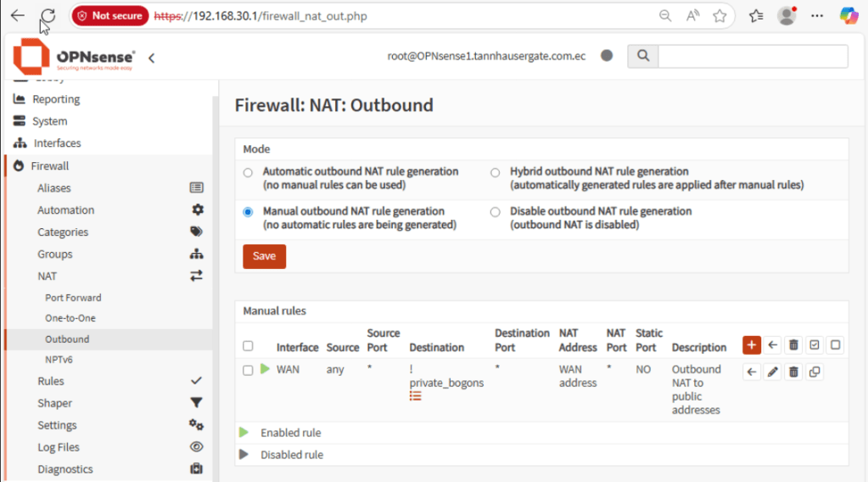
Task: Click the OPNsense logo link
Action: pyautogui.click(x=74, y=58)
